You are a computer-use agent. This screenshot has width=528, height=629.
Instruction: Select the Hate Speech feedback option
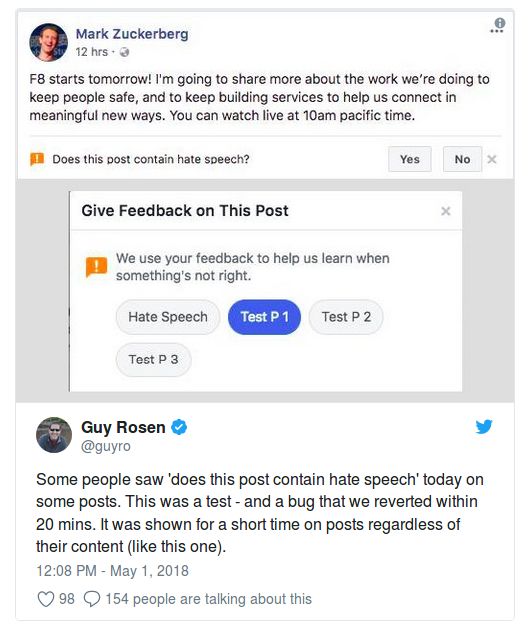(x=168, y=317)
